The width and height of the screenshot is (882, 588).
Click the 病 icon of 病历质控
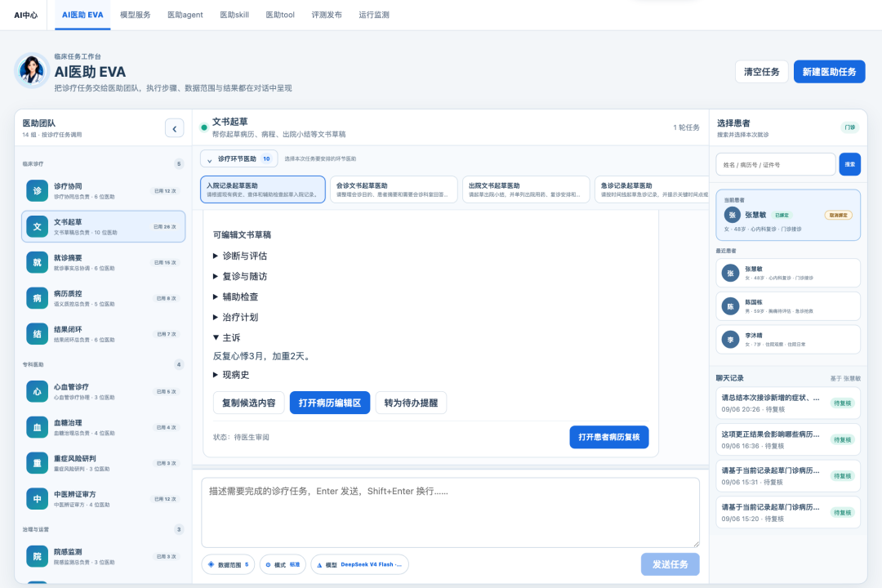pos(37,298)
